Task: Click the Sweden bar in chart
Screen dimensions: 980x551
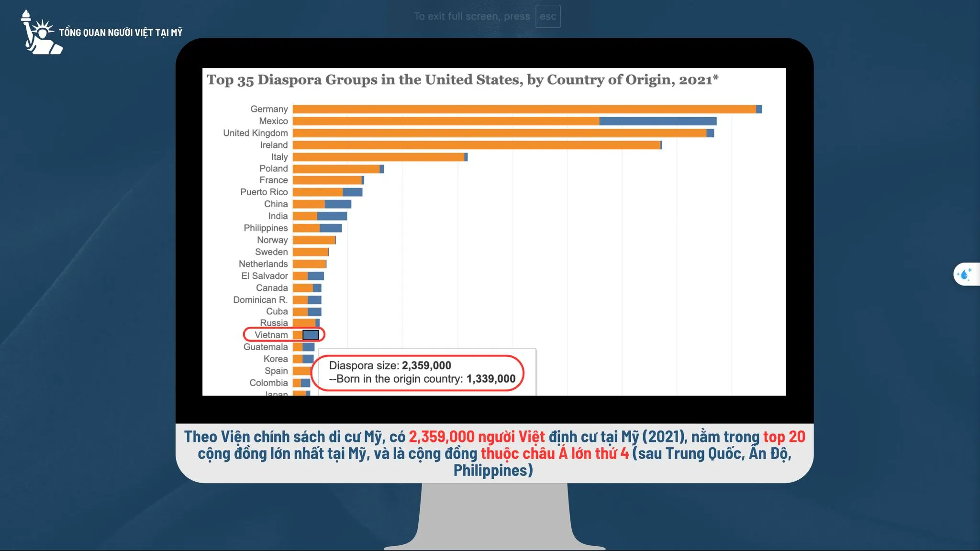Action: pos(311,252)
